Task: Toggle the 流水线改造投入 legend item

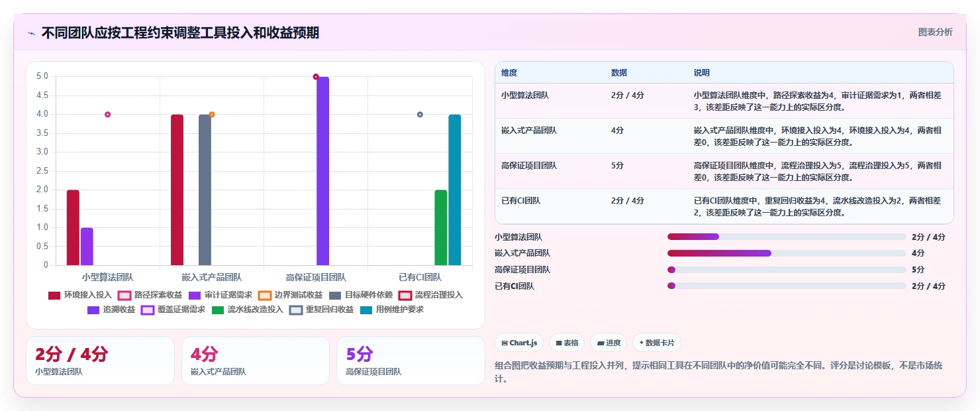Action: (x=248, y=310)
